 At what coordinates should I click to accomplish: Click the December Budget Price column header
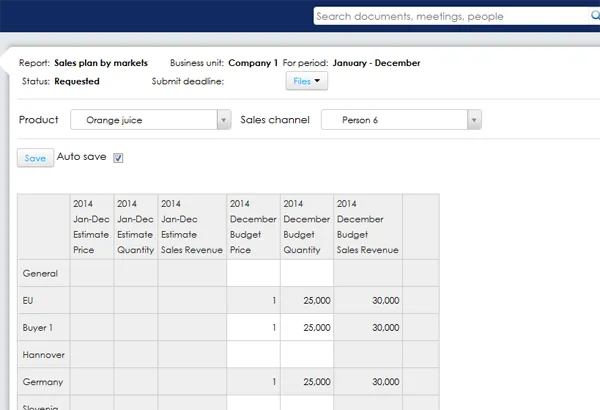253,227
